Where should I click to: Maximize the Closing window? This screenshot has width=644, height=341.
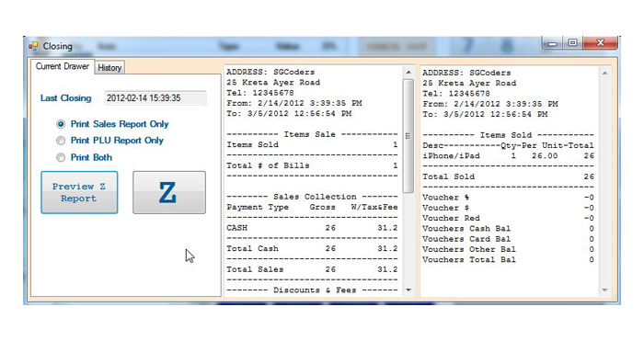coord(573,43)
